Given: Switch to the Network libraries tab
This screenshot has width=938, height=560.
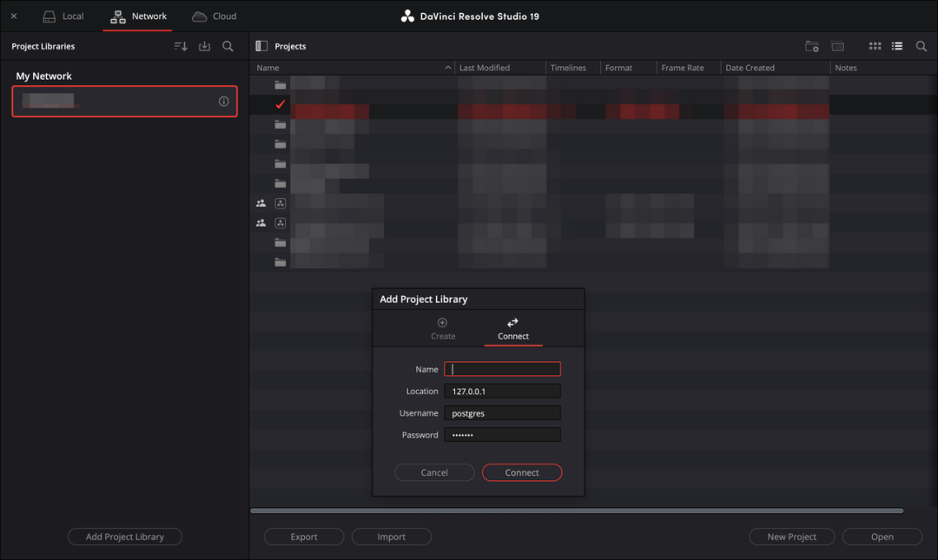Looking at the screenshot, I should click(138, 16).
